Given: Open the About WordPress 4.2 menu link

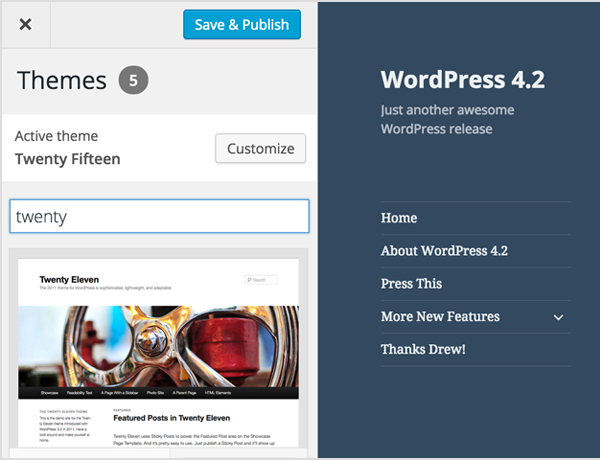Looking at the screenshot, I should [444, 251].
